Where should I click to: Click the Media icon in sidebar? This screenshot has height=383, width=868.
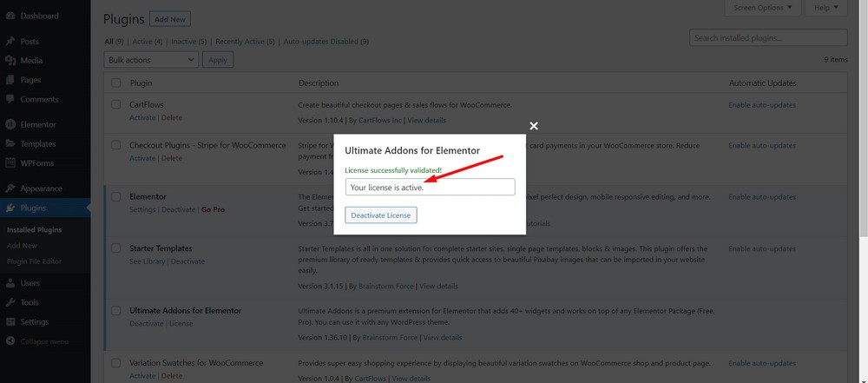(x=10, y=61)
